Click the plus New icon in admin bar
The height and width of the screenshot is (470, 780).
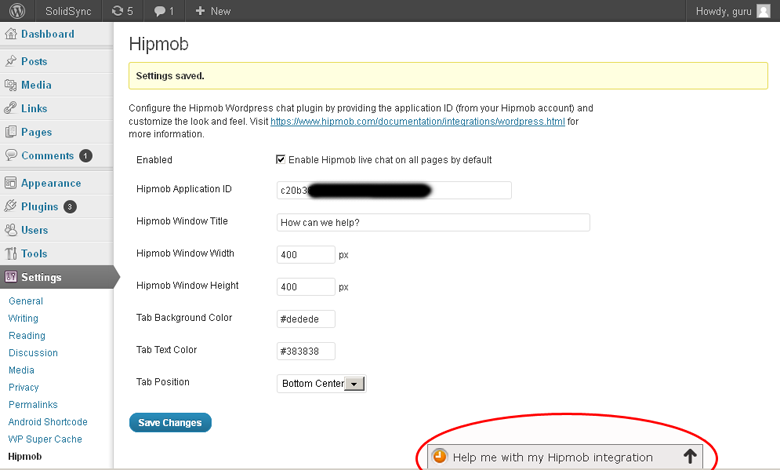[x=200, y=11]
